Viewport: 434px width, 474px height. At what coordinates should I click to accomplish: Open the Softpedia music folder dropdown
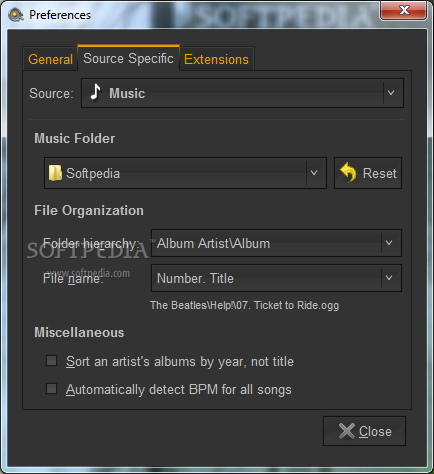point(314,173)
